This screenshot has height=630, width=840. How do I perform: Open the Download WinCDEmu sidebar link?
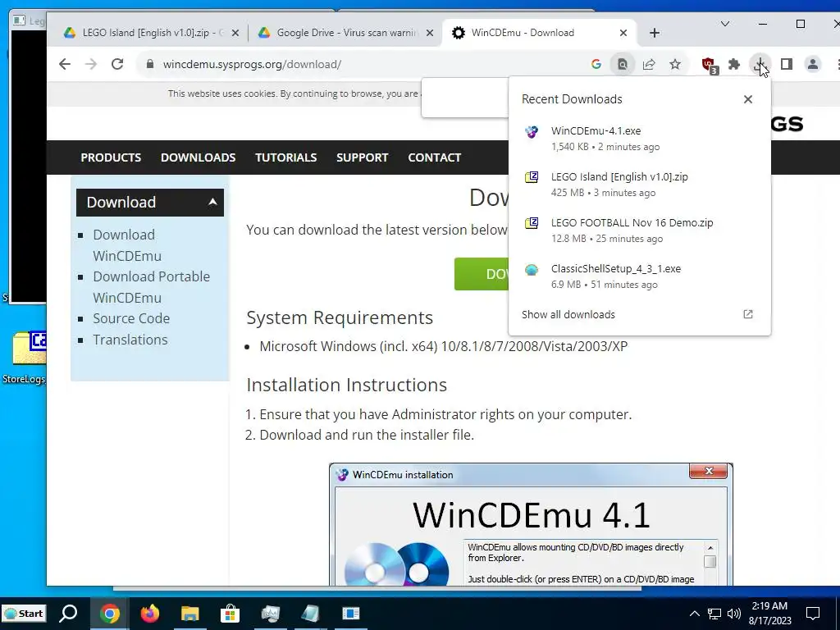pyautogui.click(x=127, y=245)
